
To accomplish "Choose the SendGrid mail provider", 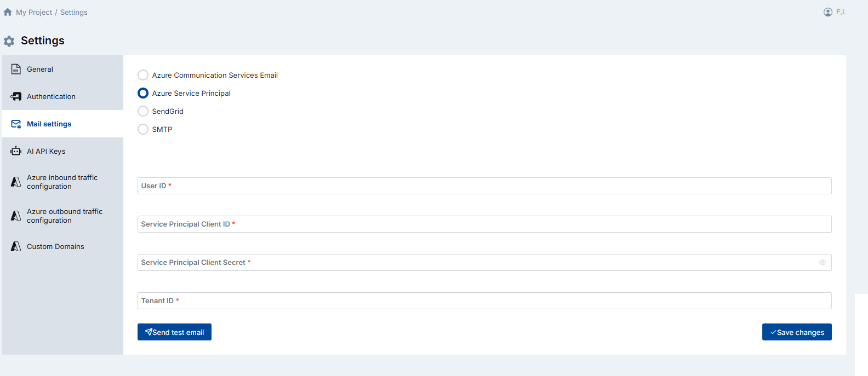I will (x=143, y=111).
